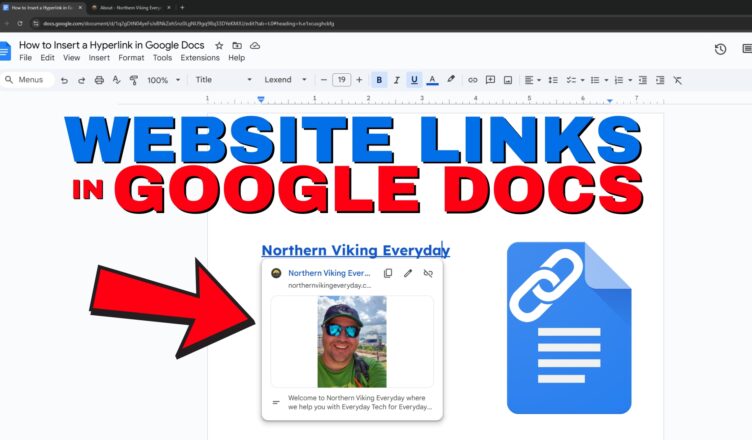The width and height of the screenshot is (752, 440).
Task: Expand numbered list options dropdown arrow
Action: [x=630, y=80]
